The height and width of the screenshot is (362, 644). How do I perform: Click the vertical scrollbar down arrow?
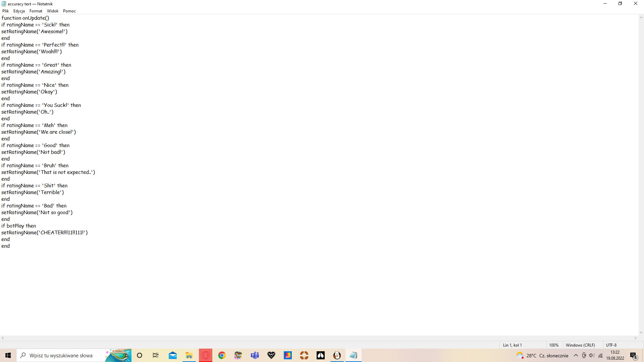641,333
